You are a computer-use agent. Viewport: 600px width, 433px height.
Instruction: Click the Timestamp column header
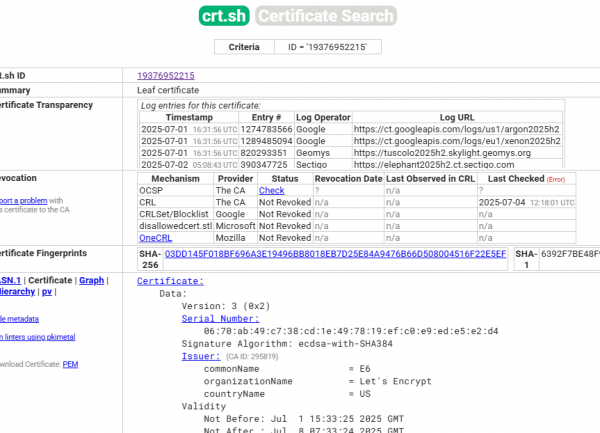click(189, 117)
